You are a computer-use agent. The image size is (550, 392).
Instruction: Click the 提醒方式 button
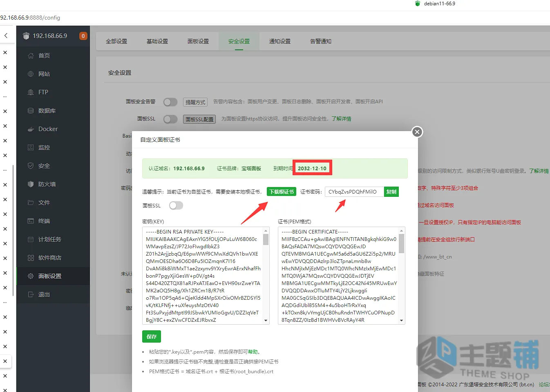(195, 102)
